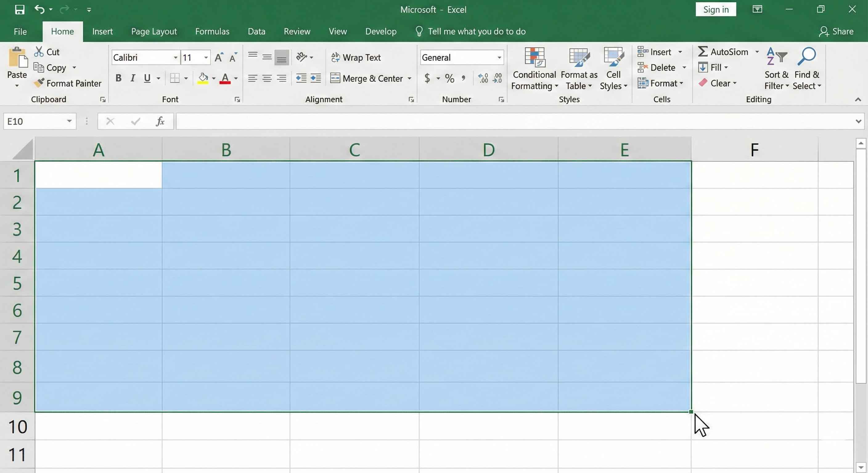Open the General number format dropdown
This screenshot has width=868, height=473.
pyautogui.click(x=499, y=58)
